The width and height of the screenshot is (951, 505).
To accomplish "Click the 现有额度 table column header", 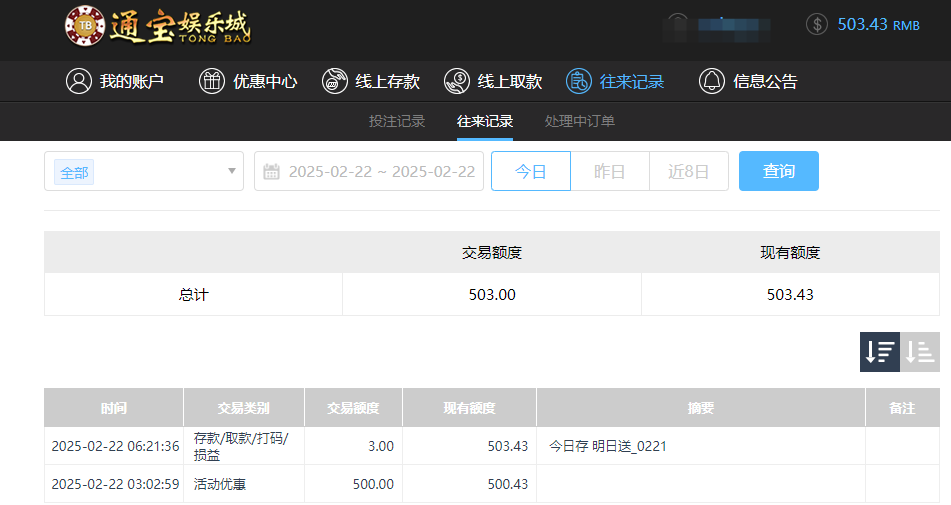I will click(x=469, y=408).
